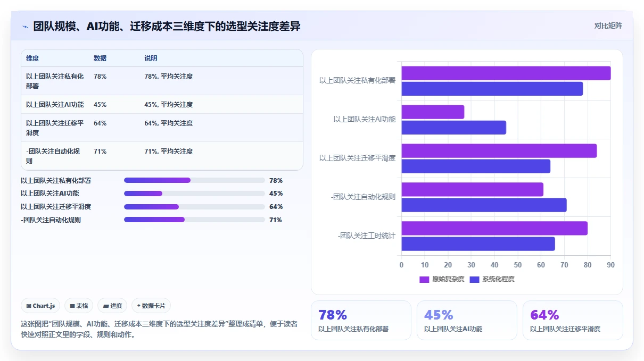Click table cell 78%, 平均关注度

click(169, 77)
